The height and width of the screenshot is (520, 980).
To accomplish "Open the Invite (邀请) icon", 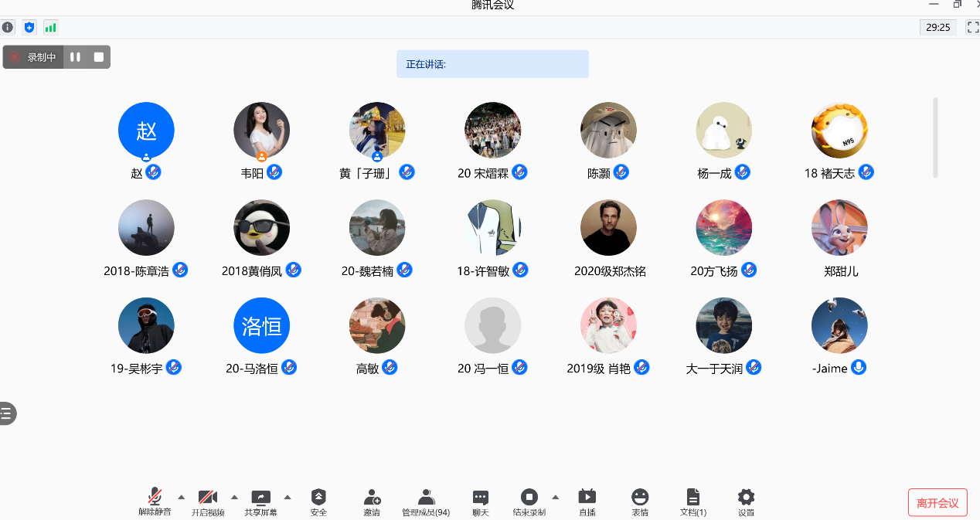I will tap(372, 501).
